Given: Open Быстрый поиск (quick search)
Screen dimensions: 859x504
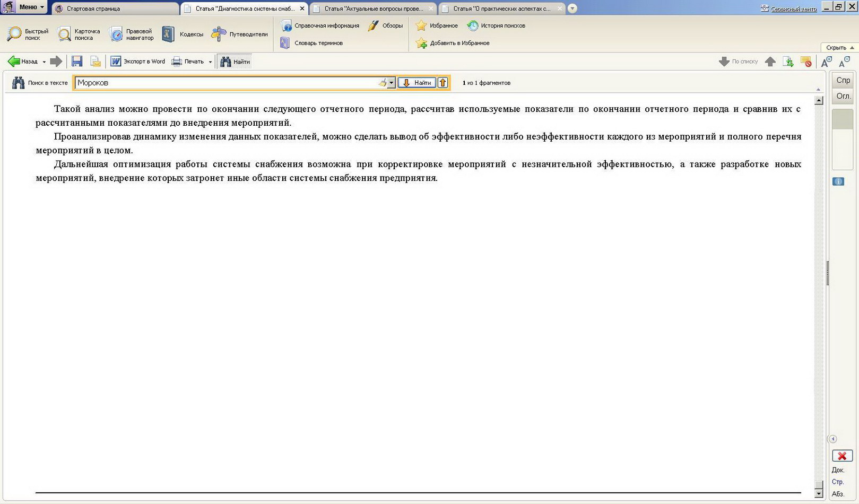Looking at the screenshot, I should (x=28, y=34).
